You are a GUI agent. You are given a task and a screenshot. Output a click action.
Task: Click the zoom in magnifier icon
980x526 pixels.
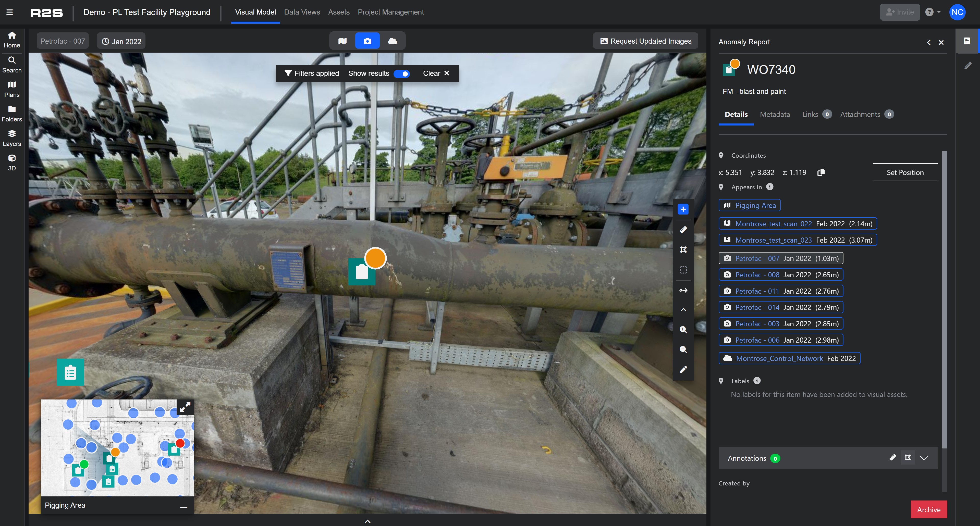pyautogui.click(x=683, y=330)
